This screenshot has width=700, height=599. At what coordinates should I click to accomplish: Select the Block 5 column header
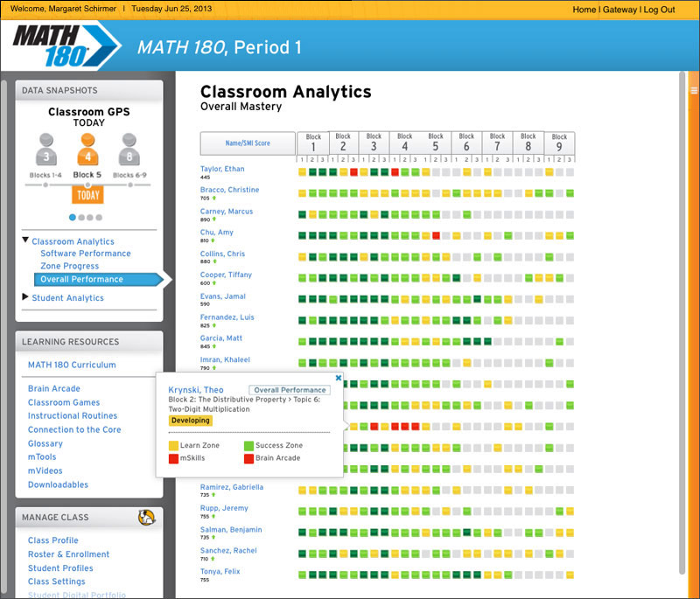[436, 143]
